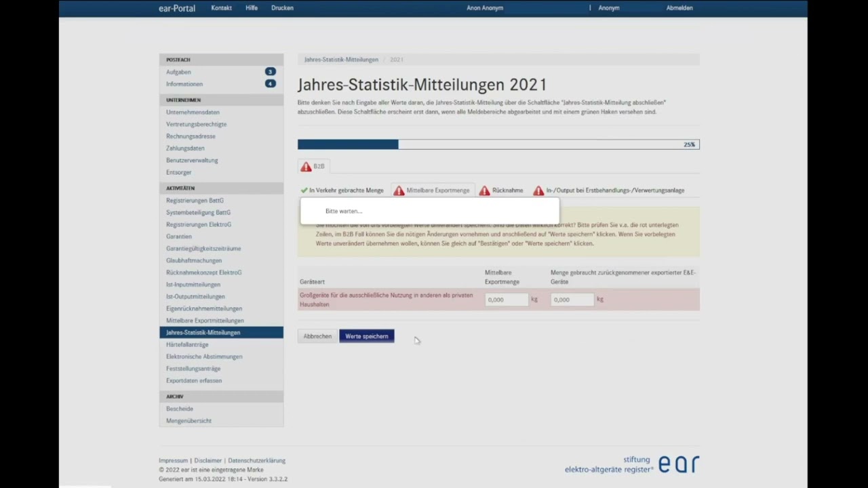Image resolution: width=868 pixels, height=488 pixels.
Task: Open the Entsorger entry
Action: 179,173
